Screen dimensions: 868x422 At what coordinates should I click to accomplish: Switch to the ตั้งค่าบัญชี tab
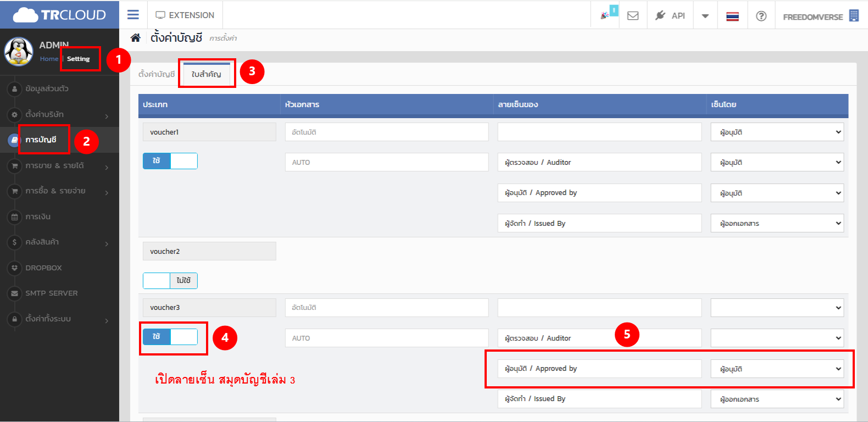point(157,74)
